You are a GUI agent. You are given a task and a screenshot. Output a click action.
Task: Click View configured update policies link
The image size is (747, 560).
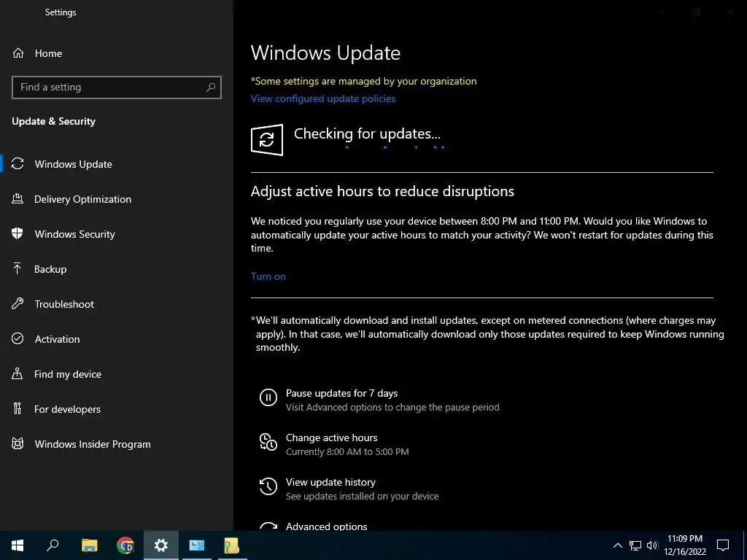(323, 98)
